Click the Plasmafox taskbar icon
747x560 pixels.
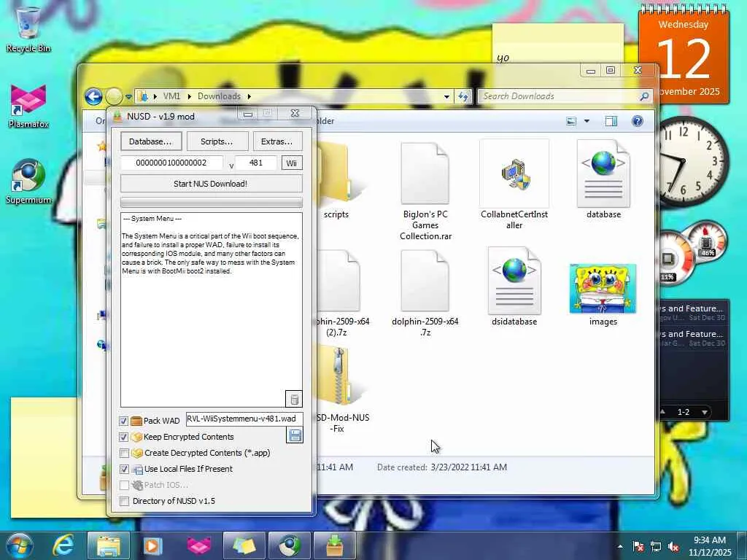pyautogui.click(x=198, y=545)
